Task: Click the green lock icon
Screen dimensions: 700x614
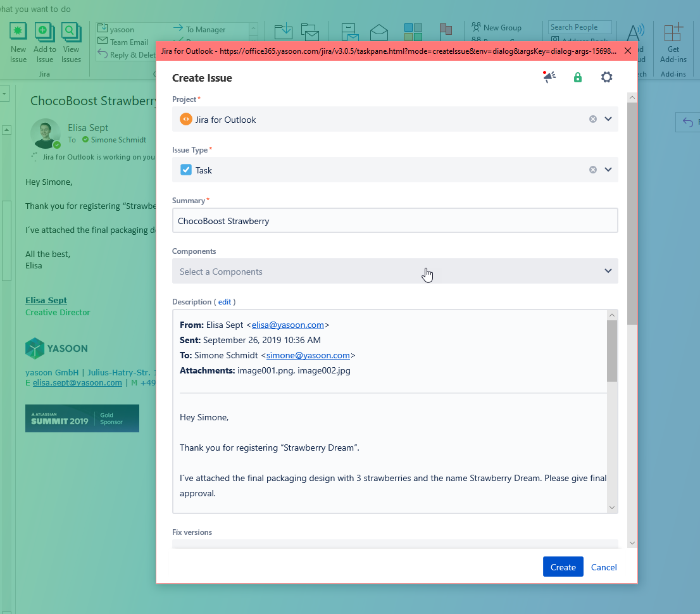Action: tap(577, 77)
